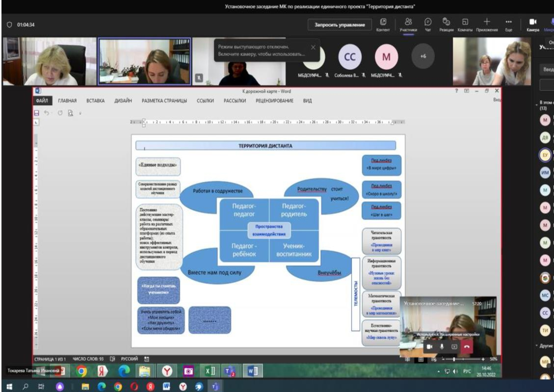
Task: Open the Приложения apps icon
Action: (487, 25)
